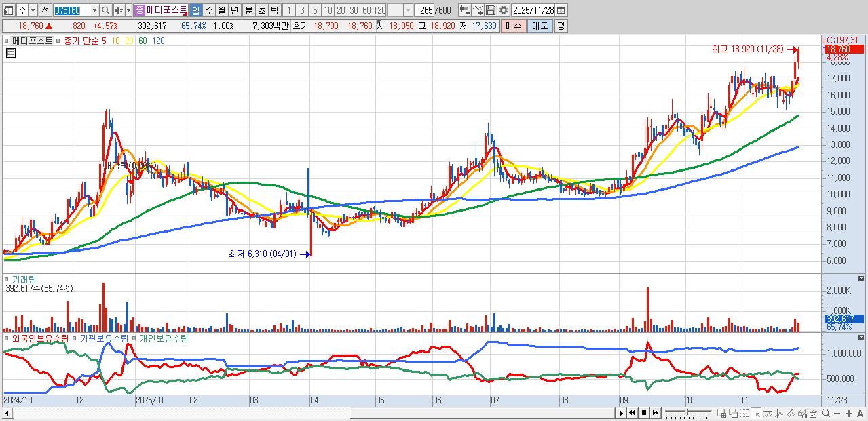Select the monthly (월) period toggle
The image size is (868, 421).
tap(221, 10)
